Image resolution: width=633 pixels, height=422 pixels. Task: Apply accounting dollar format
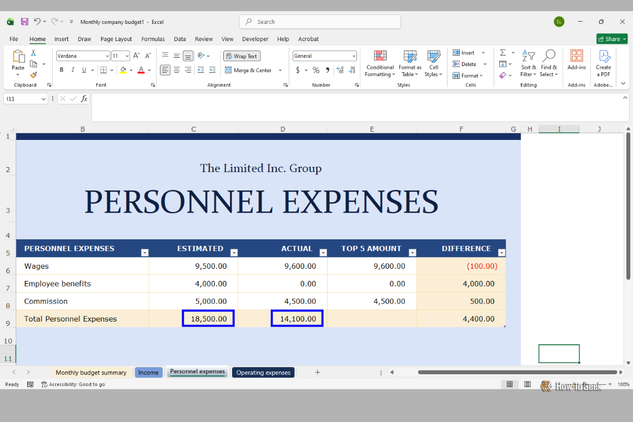298,70
